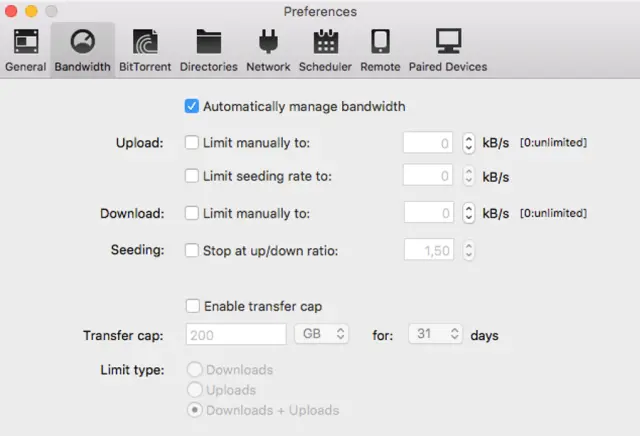Enable Limit seeding rate to checkbox
This screenshot has height=436, width=640.
coord(192,176)
